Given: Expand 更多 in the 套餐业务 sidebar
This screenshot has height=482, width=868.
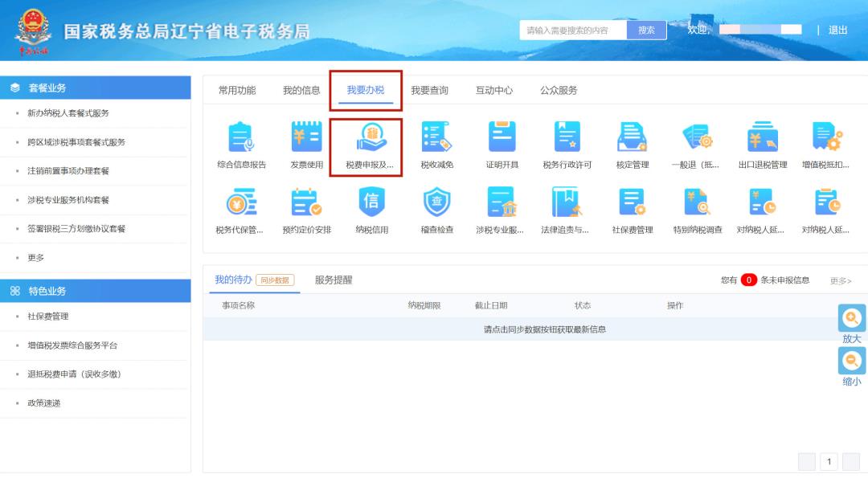Looking at the screenshot, I should 36,258.
